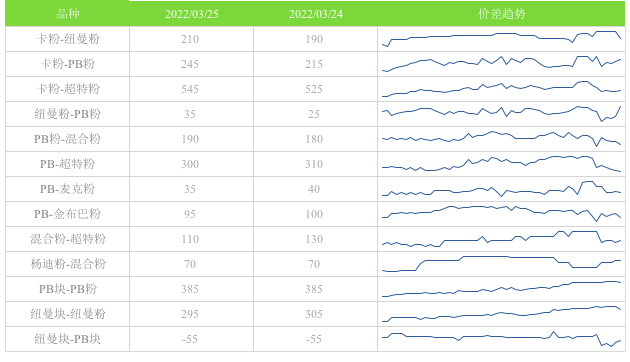Open the PB粉-混合粉 trend sparkline
The image size is (630, 362).
[501, 139]
